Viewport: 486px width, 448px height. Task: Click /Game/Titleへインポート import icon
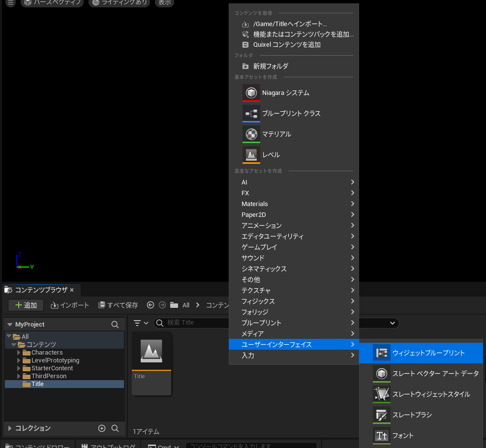pos(245,24)
